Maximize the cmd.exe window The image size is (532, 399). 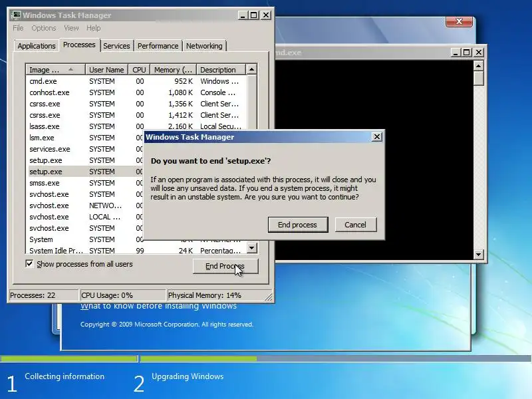point(467,53)
